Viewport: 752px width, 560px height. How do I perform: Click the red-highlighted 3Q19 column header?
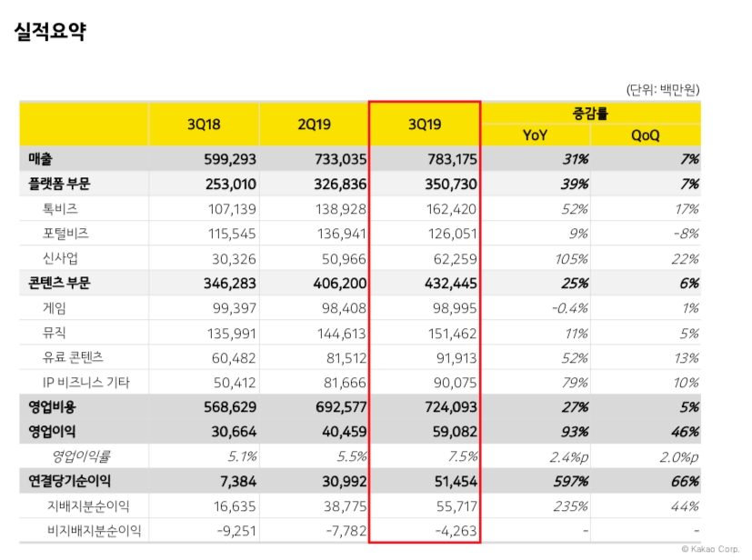pyautogui.click(x=424, y=125)
